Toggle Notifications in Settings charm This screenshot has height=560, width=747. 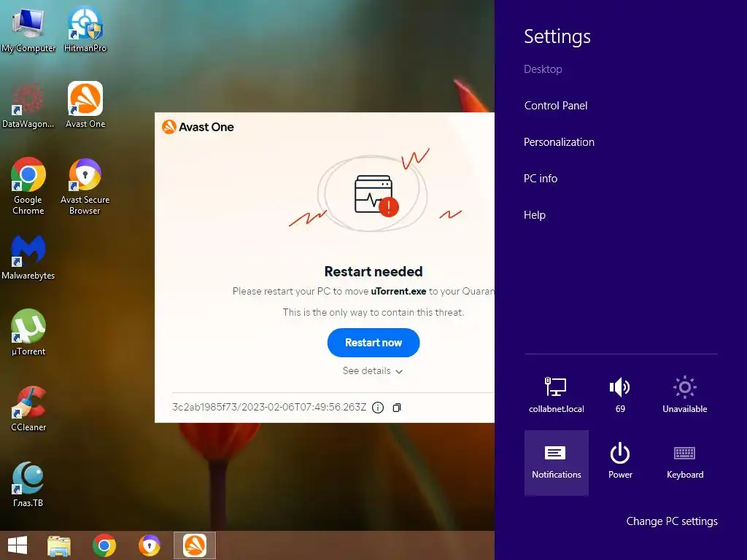pos(556,463)
